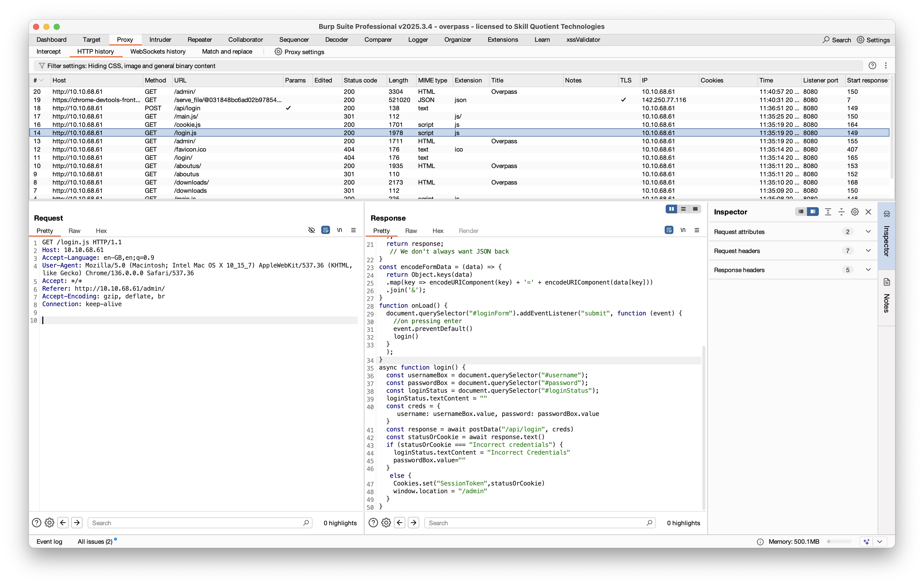Show Response in Render view
The height and width of the screenshot is (586, 924).
(x=468, y=230)
